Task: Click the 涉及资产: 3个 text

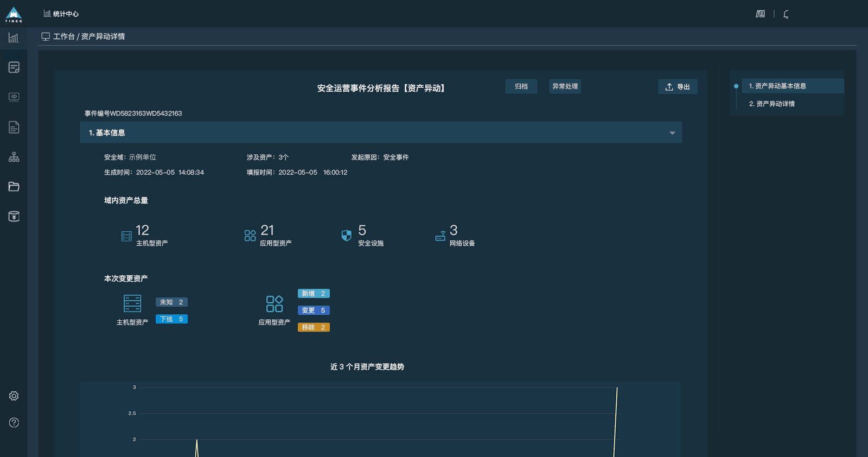Action: tap(267, 157)
